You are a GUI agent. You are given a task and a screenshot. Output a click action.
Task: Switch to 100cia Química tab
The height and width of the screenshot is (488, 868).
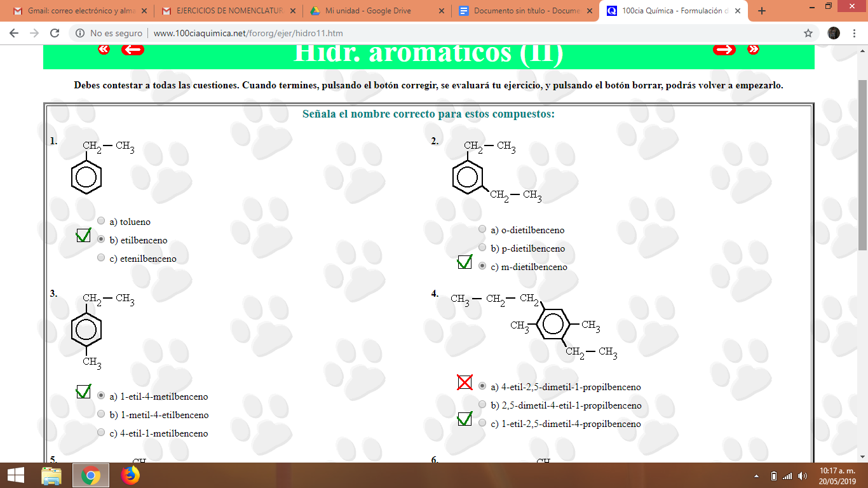(x=674, y=11)
